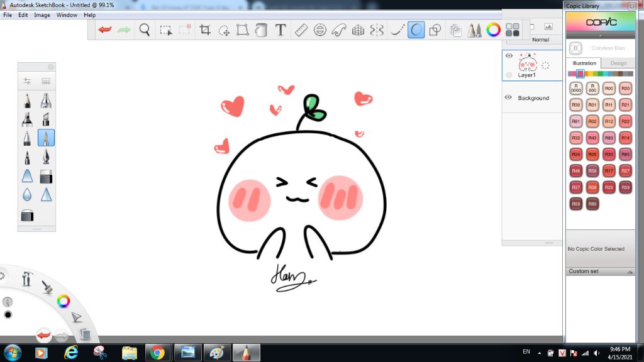Close the brush palette panel

[x=51, y=67]
